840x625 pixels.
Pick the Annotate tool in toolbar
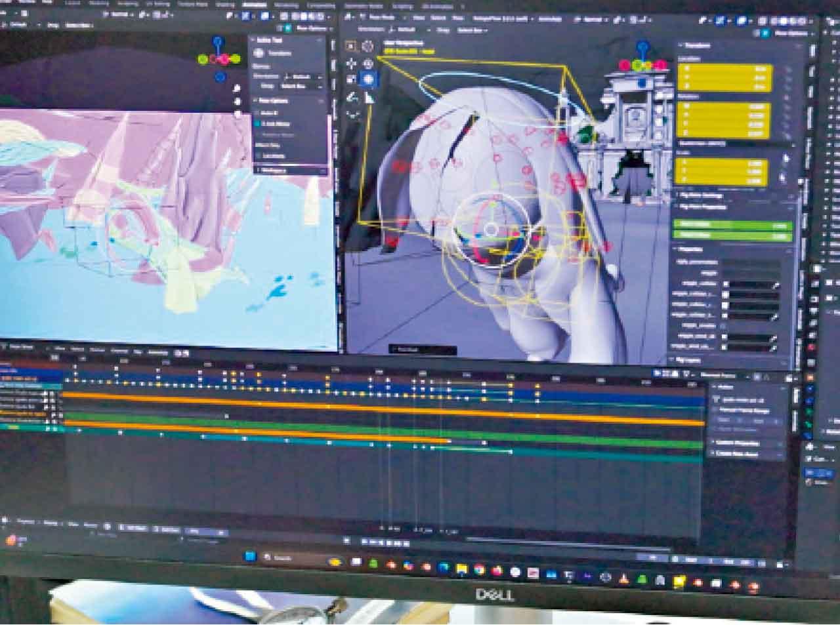(351, 97)
